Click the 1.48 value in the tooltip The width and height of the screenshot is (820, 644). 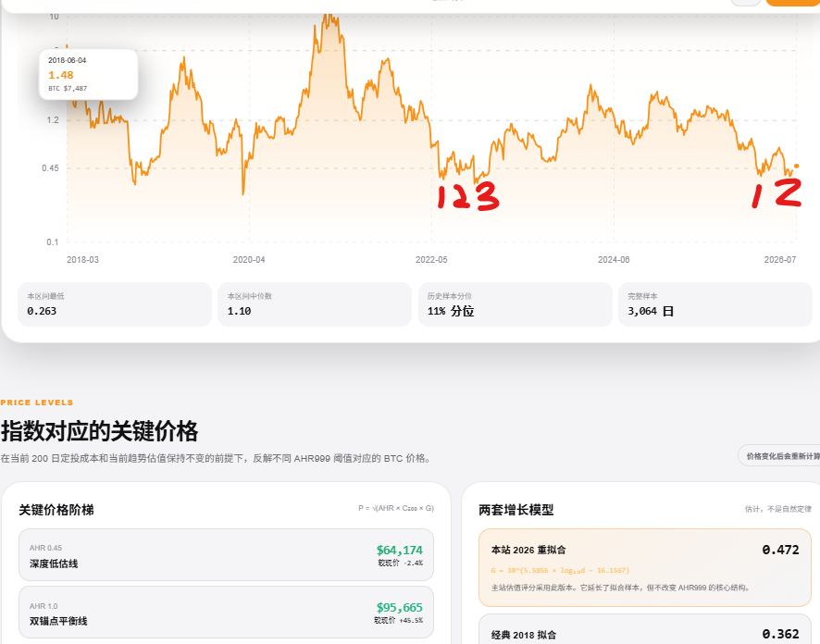[61, 75]
